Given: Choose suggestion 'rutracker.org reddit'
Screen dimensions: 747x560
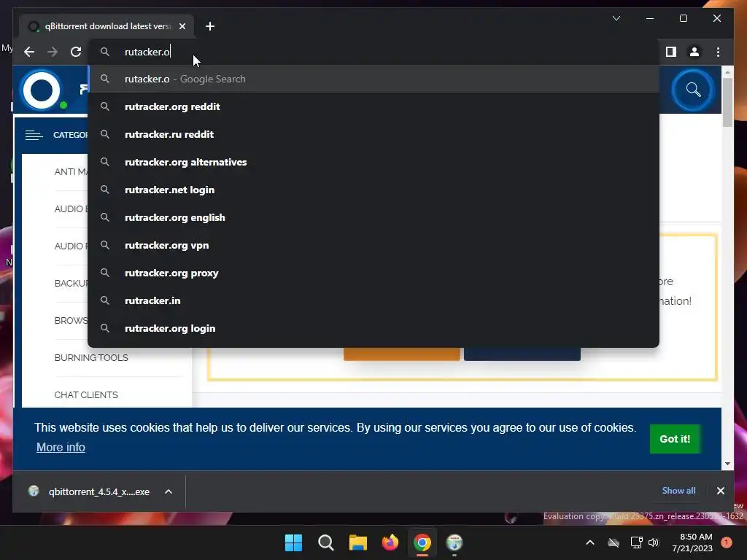Looking at the screenshot, I should pos(373,106).
